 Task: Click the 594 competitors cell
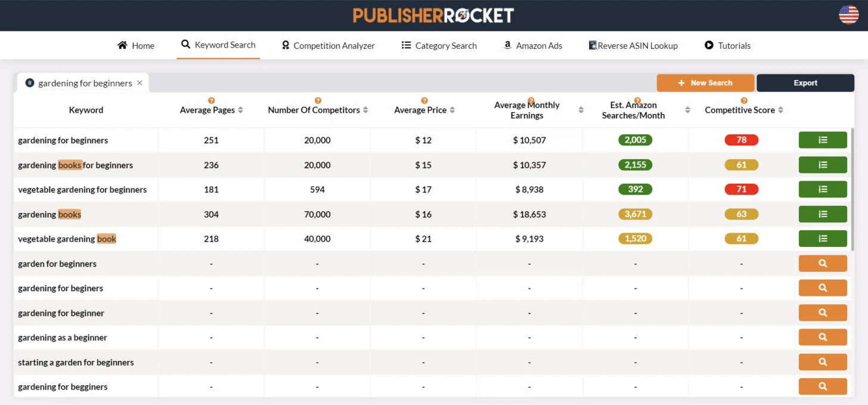[317, 189]
